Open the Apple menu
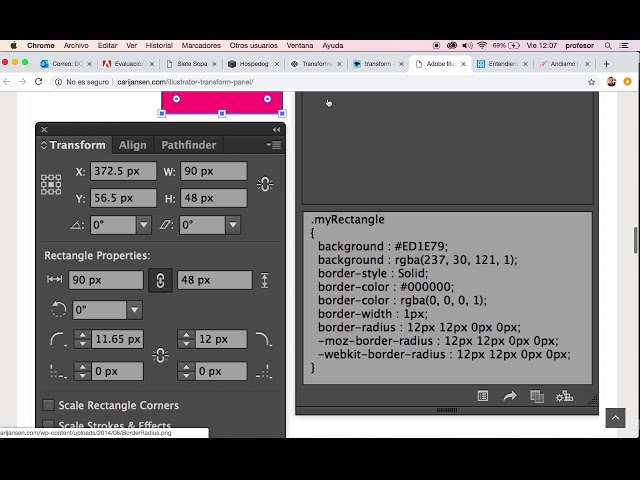 13,45
